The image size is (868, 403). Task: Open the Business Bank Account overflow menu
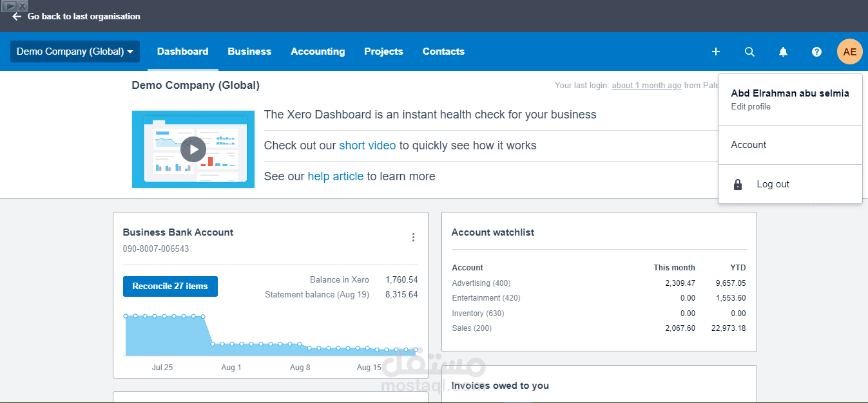pos(413,237)
